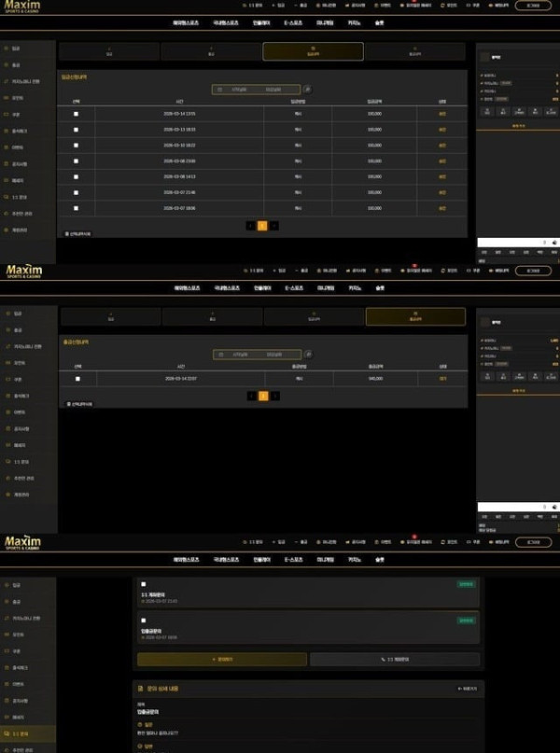The height and width of the screenshot is (753, 560).
Task: Open 출석체크 in the topmost left sidebar
Action: 19,131
